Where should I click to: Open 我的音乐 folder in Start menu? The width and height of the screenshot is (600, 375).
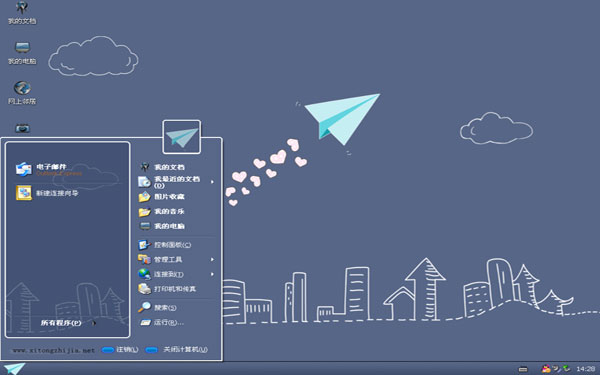(x=162, y=211)
